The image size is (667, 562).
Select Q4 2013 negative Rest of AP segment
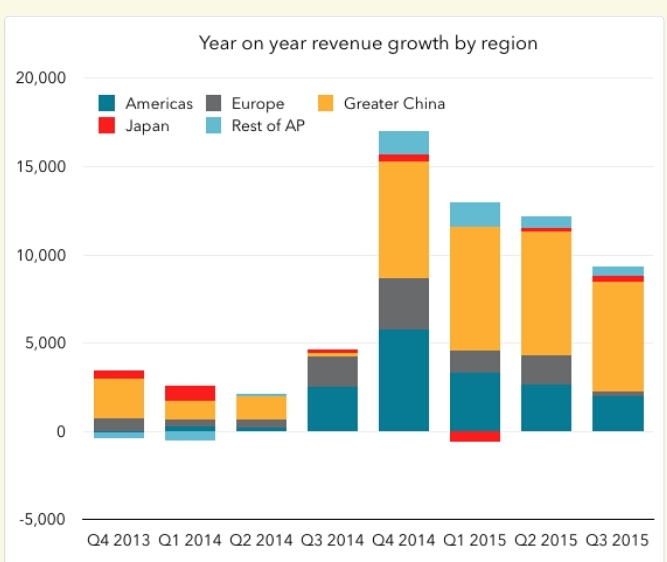(x=119, y=435)
